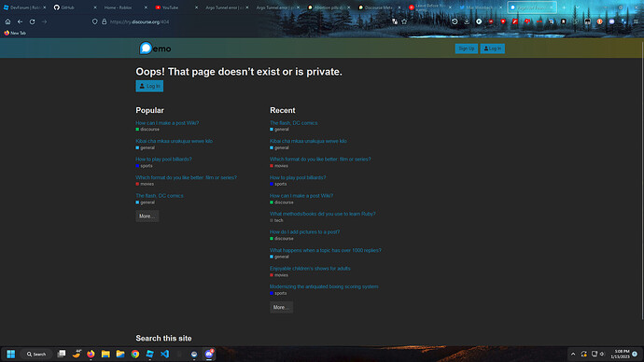Click Log In button below Oops heading
The image size is (644, 362).
point(149,86)
